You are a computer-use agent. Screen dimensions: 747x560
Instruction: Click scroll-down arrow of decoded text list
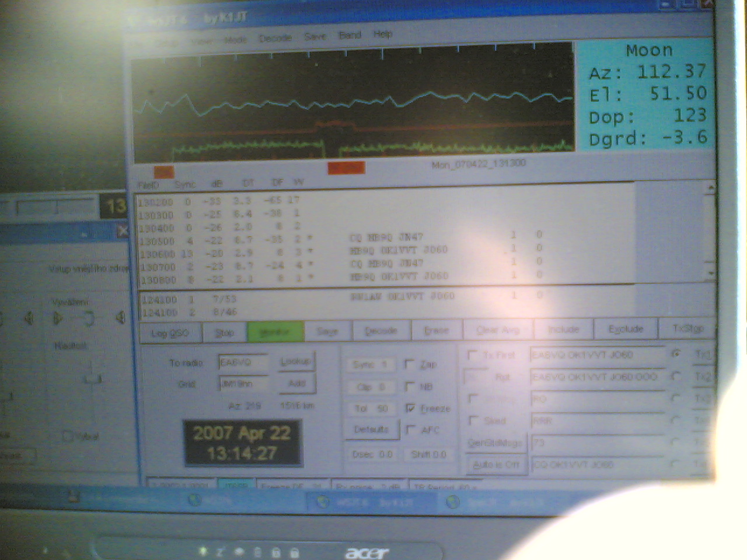tap(710, 274)
